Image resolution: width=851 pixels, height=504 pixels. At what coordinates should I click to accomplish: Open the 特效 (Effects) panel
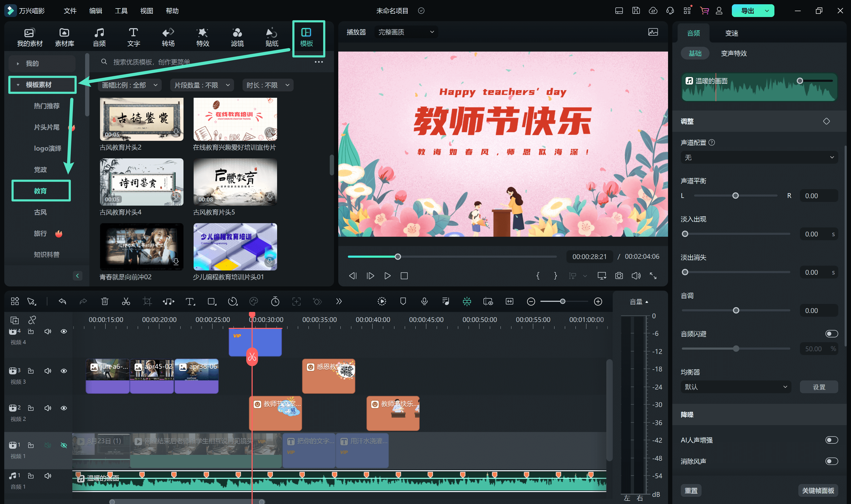coord(202,36)
